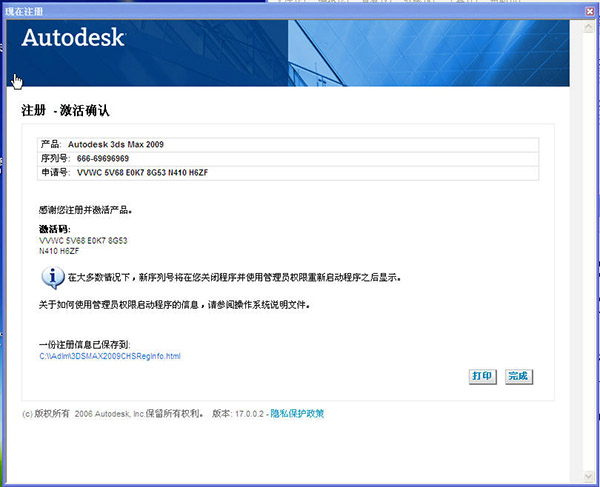Click the 完成 finish button
The width and height of the screenshot is (600, 487).
[x=518, y=376]
